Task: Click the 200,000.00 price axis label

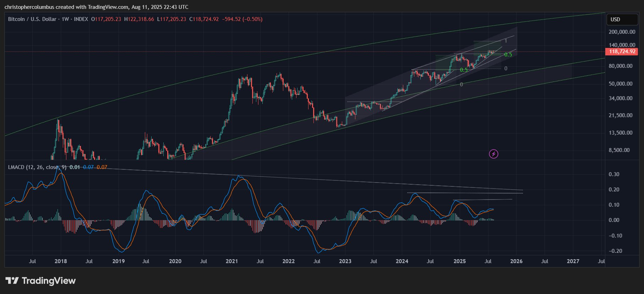Action: point(622,32)
